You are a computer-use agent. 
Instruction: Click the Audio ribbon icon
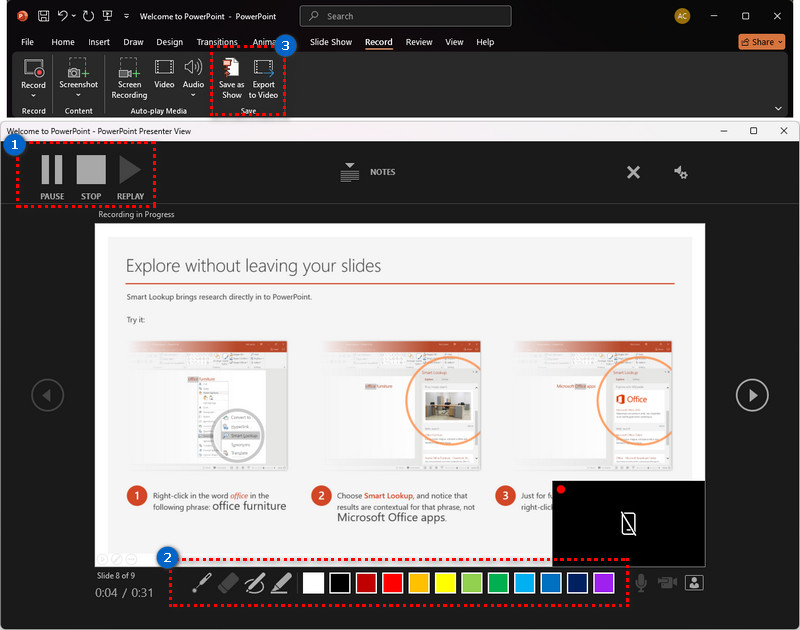193,67
